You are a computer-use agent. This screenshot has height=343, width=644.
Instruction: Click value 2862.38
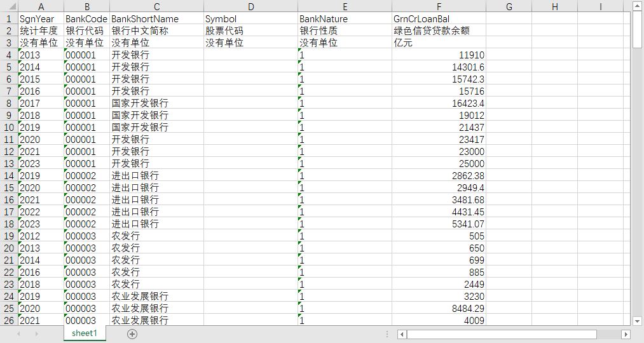tap(439, 175)
